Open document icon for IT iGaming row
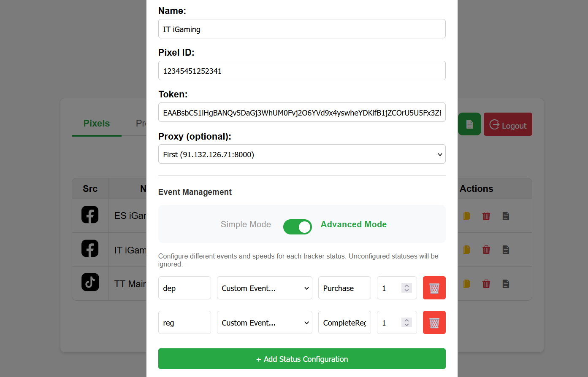Viewport: 588px width, 377px height. pos(506,250)
